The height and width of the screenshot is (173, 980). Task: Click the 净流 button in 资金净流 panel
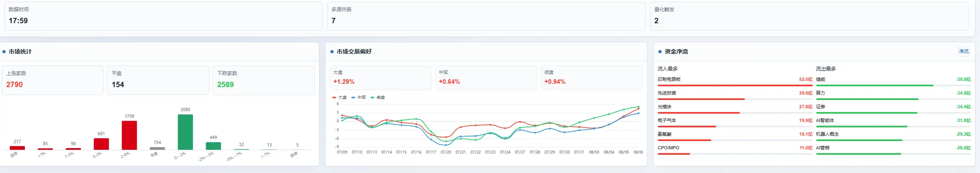[963, 51]
